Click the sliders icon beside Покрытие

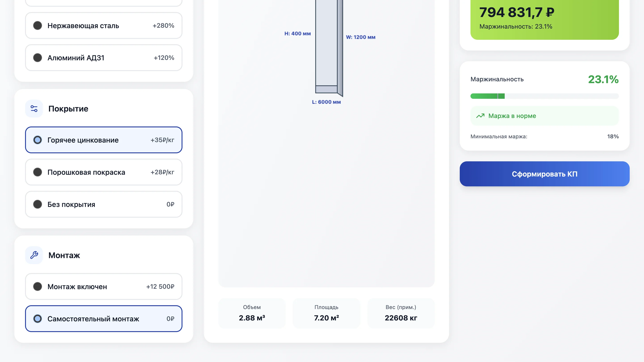(34, 109)
